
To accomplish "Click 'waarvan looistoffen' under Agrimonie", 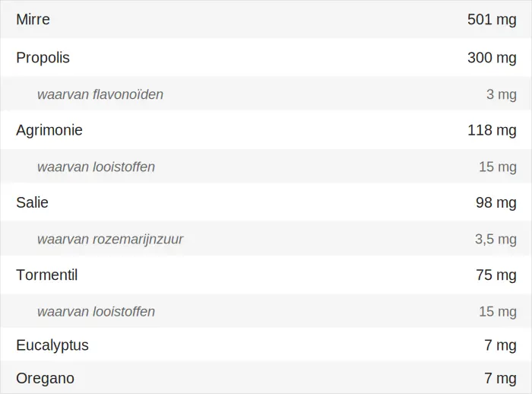I will (96, 167).
